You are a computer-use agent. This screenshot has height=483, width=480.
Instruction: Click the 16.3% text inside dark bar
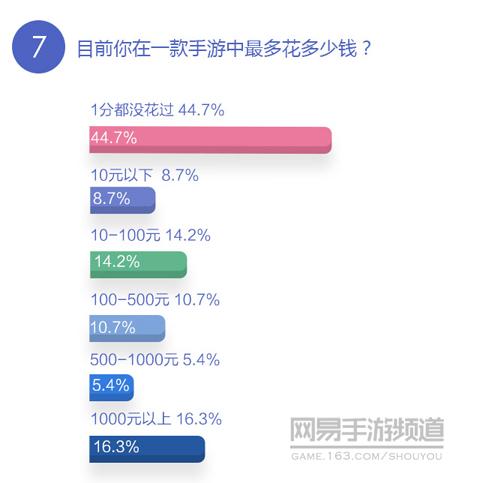click(x=116, y=447)
